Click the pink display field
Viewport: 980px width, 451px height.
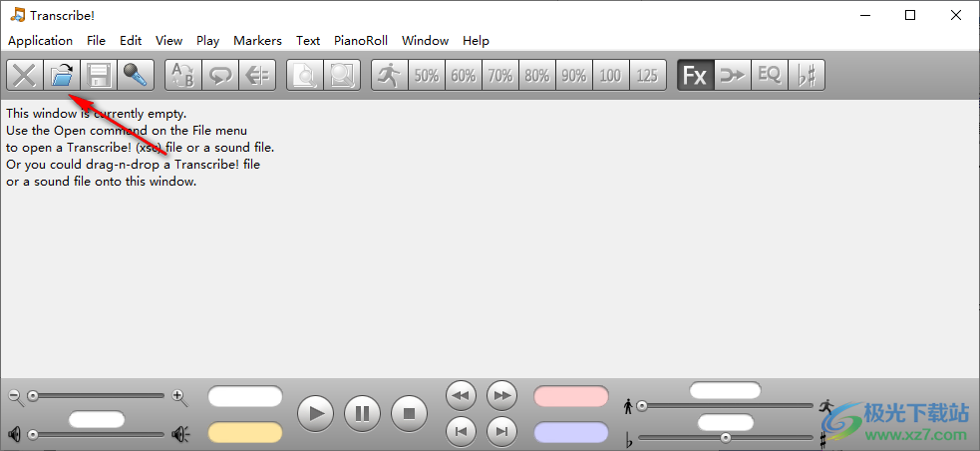[571, 396]
